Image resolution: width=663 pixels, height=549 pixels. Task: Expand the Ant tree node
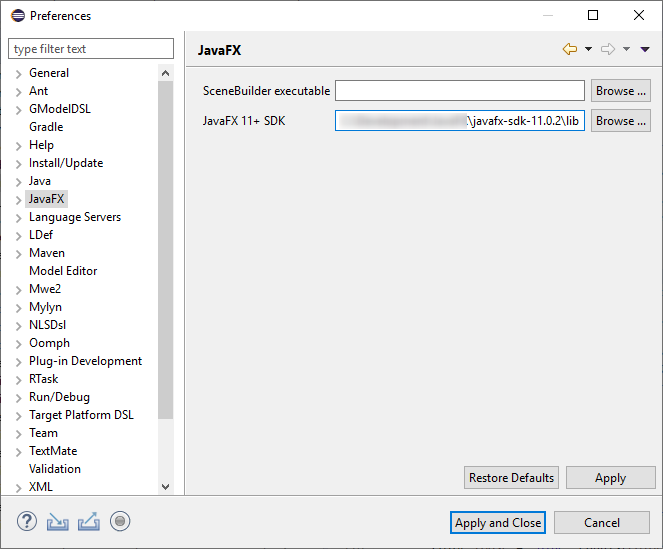pos(18,92)
